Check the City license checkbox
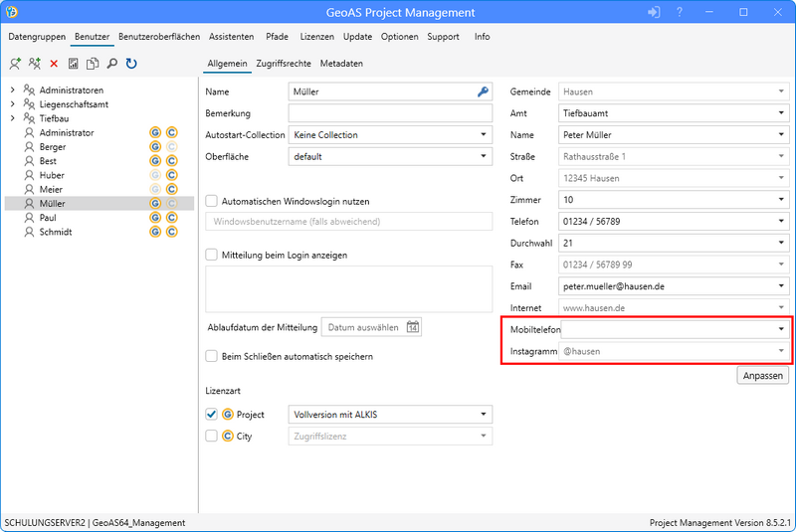Image resolution: width=796 pixels, height=532 pixels. coord(211,436)
